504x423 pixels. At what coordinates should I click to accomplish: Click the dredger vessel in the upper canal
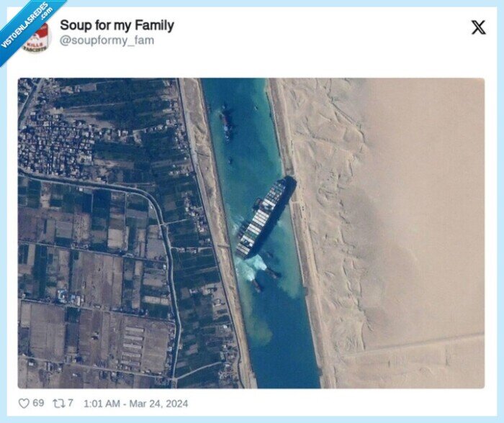coord(227,123)
